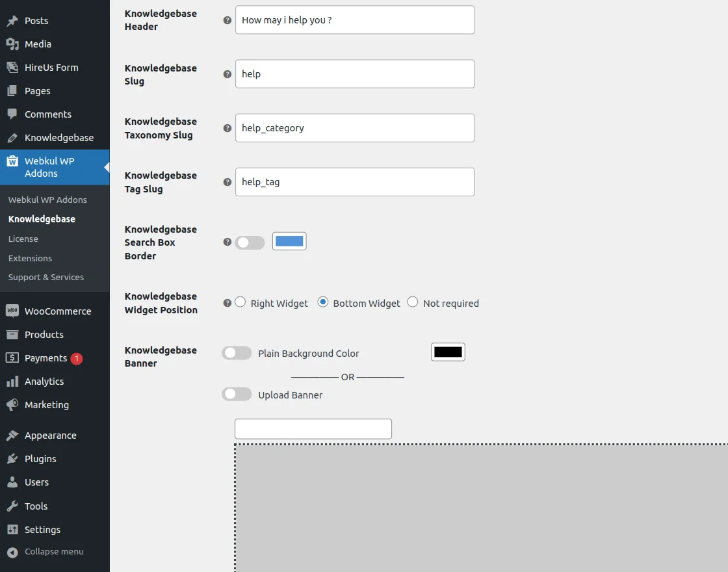Open the Knowledgebase Header help icon
Viewport: 728px width, 572px height.
pos(226,20)
